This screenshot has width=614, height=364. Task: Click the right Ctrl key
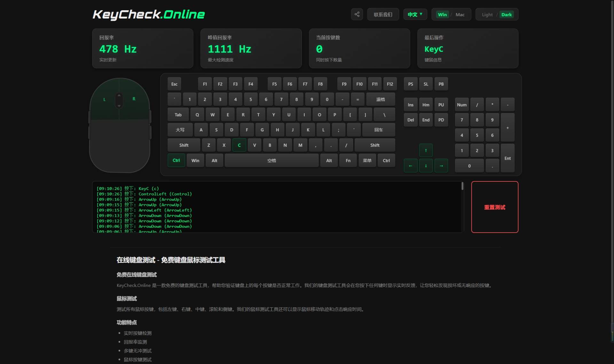(x=386, y=160)
